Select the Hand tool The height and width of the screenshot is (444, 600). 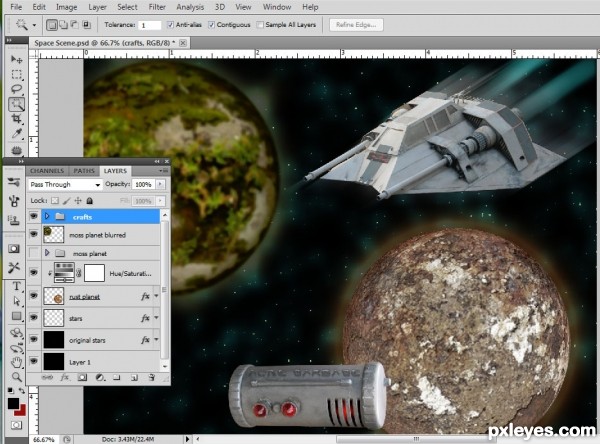[x=16, y=362]
